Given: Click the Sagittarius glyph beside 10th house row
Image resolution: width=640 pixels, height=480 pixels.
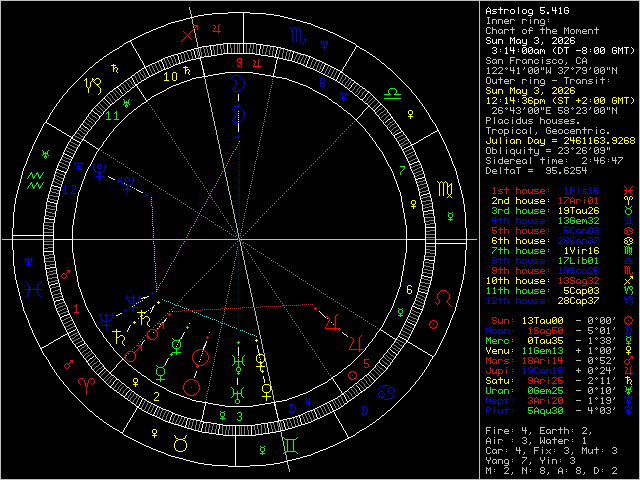Looking at the screenshot, I should [x=629, y=281].
